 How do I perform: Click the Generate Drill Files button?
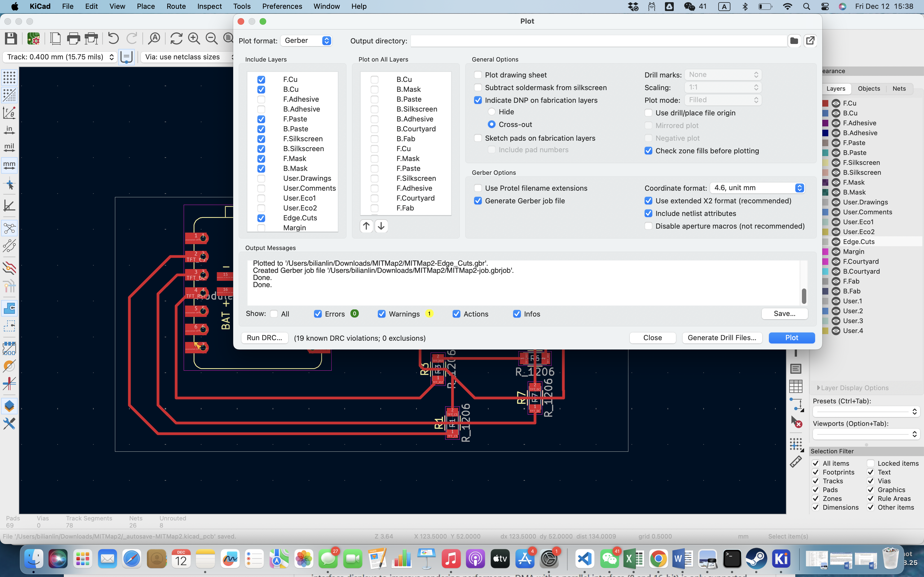722,338
